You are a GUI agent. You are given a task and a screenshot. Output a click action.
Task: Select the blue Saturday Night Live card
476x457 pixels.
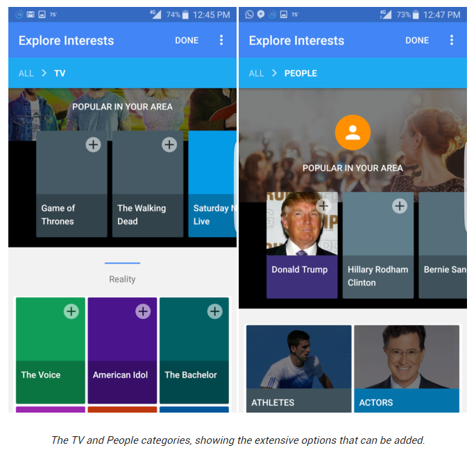pos(212,184)
